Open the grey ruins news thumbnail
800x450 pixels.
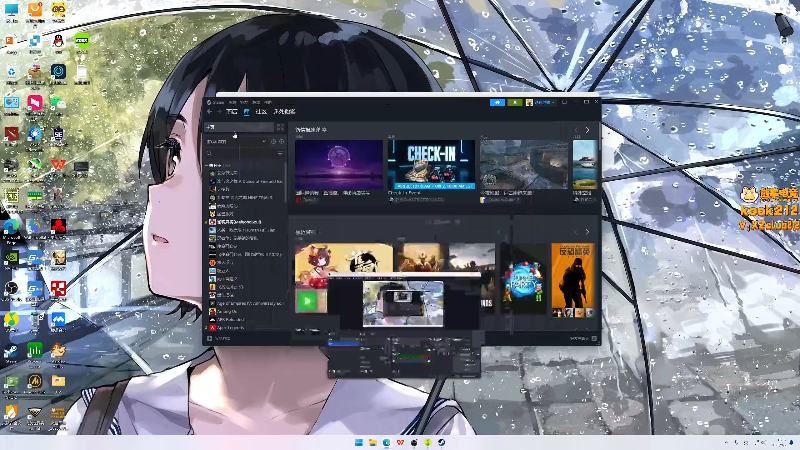524,165
